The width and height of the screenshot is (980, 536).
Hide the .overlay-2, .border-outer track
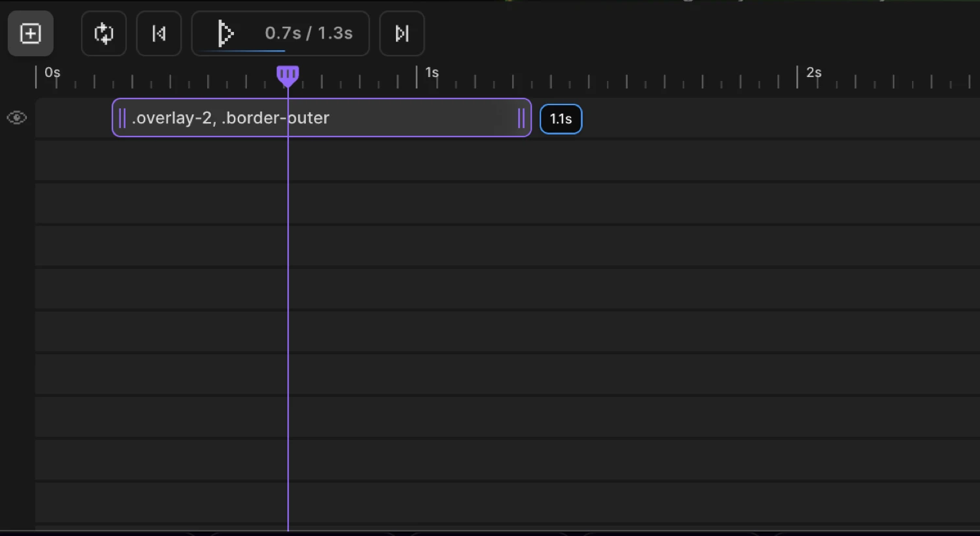click(16, 118)
